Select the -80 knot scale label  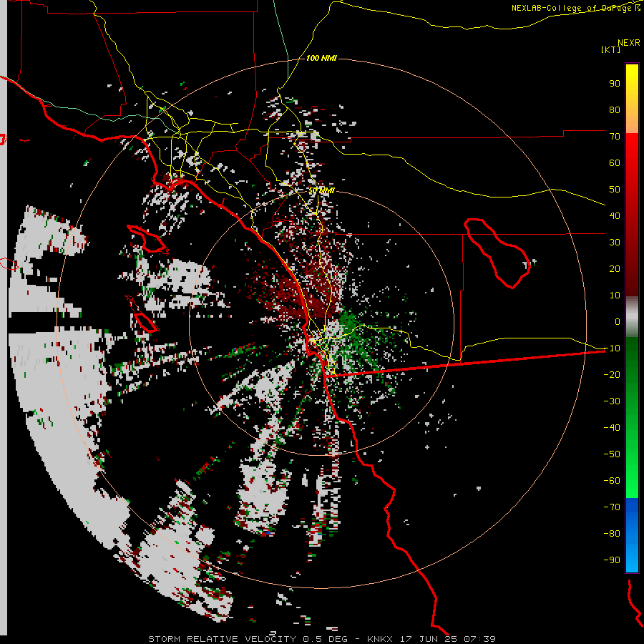(x=612, y=534)
